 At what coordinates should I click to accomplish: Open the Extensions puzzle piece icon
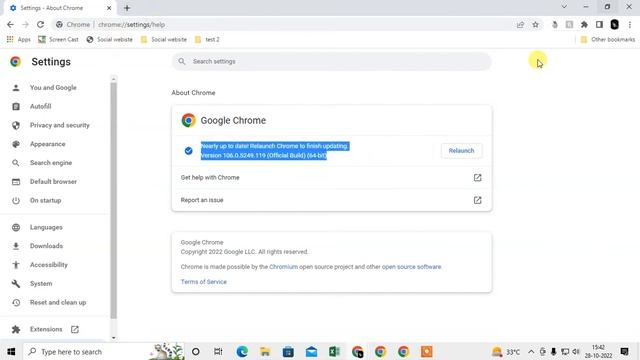584,24
